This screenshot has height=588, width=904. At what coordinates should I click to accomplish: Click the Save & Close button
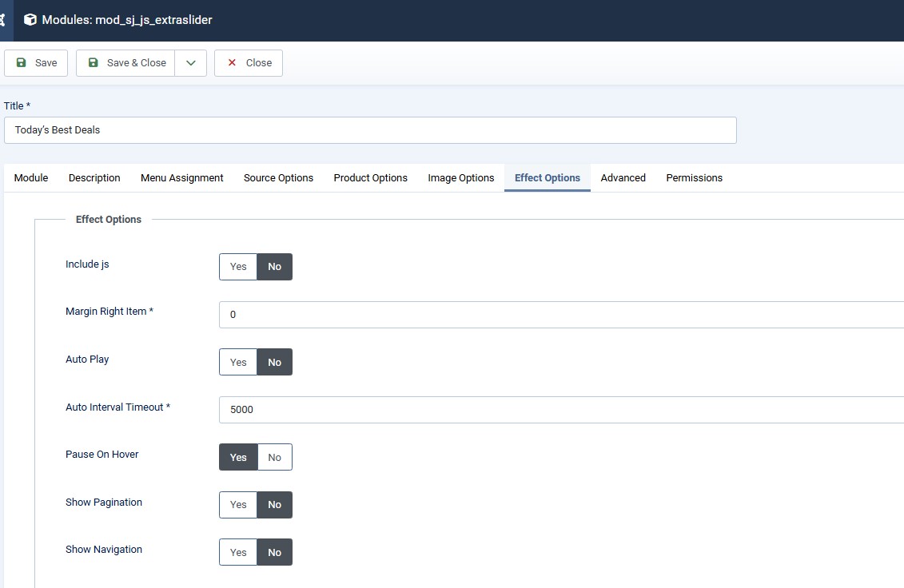coord(126,63)
